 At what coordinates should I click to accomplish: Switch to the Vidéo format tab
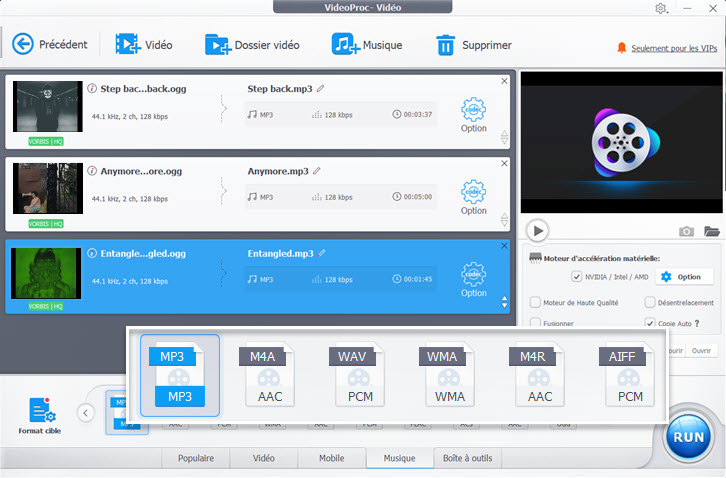click(x=263, y=458)
